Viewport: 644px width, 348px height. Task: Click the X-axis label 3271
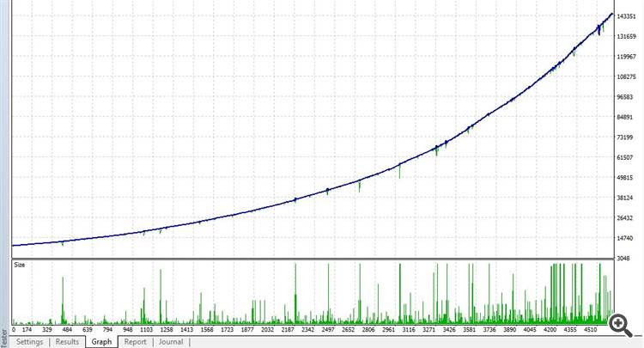428,329
